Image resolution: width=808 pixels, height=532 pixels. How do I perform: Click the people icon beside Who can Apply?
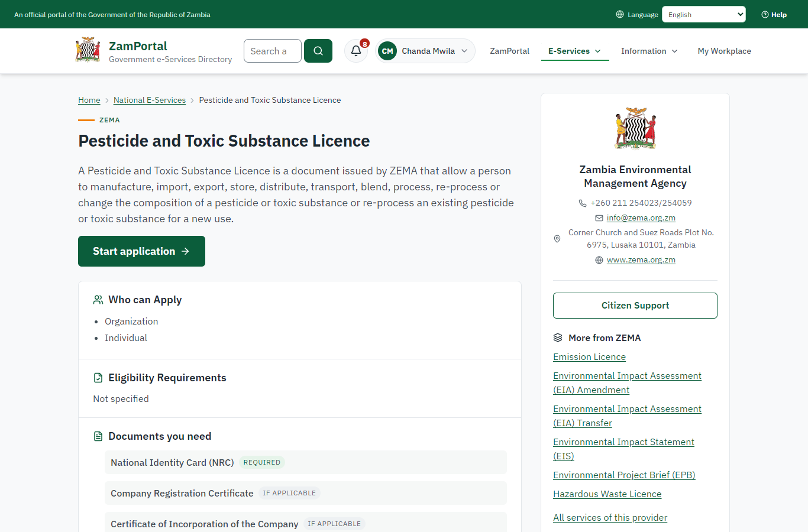[x=98, y=300]
